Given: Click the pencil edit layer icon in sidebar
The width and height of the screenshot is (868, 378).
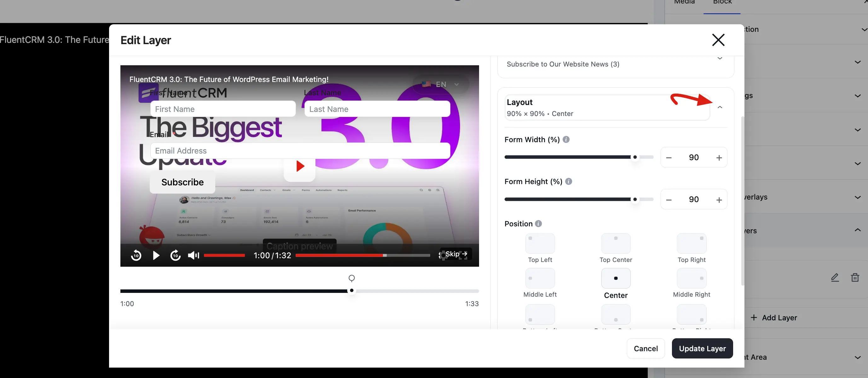Looking at the screenshot, I should coord(835,277).
